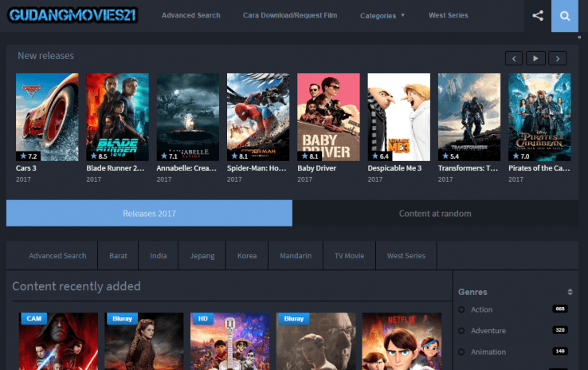Switch to Releases 2017 tab
Screen dimensions: 588x370
(149, 213)
